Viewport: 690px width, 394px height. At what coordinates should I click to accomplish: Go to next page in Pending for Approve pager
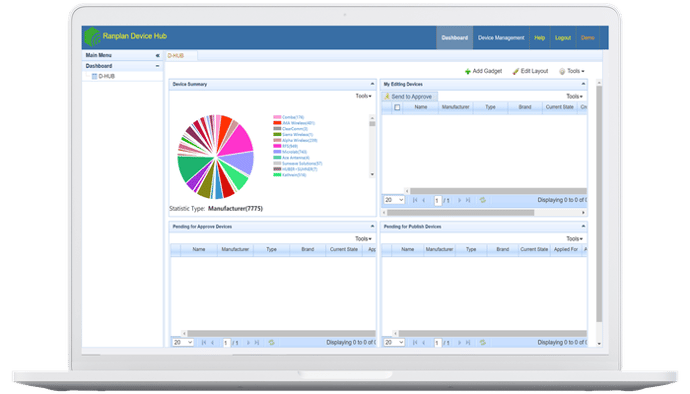click(x=248, y=342)
